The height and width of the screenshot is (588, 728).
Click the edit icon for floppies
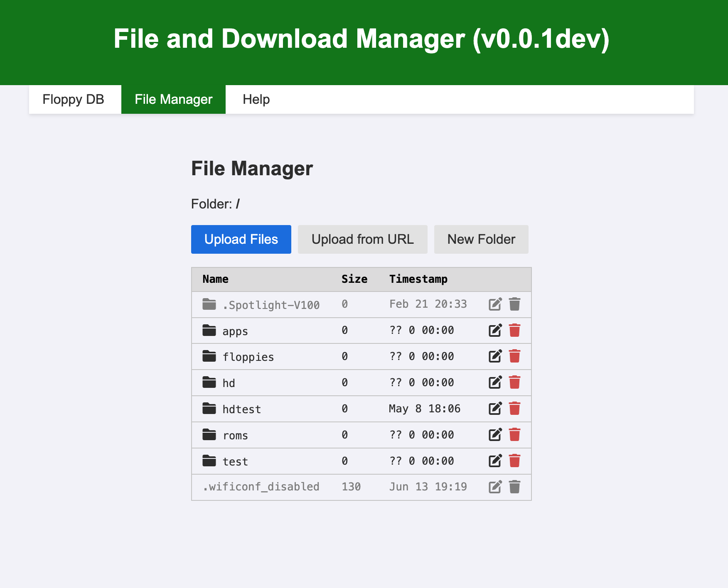(495, 356)
